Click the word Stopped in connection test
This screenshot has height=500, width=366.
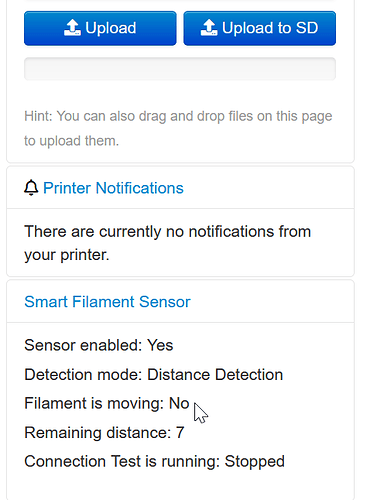coord(255,462)
